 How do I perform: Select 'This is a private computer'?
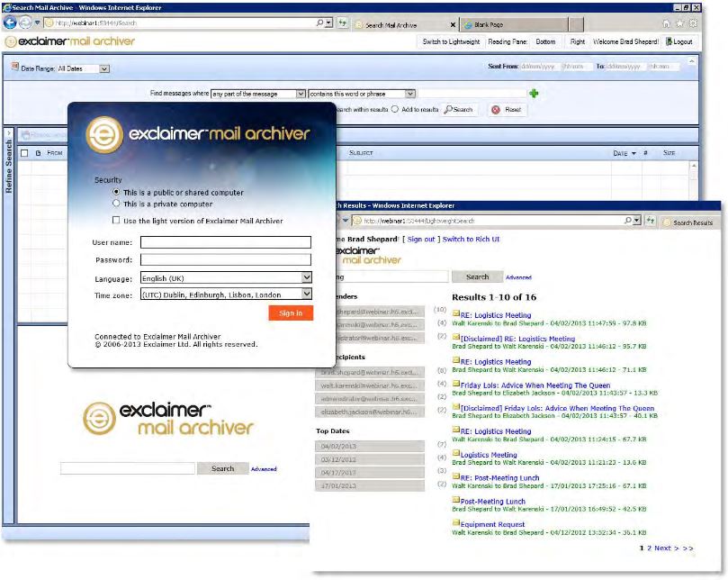pyautogui.click(x=116, y=204)
